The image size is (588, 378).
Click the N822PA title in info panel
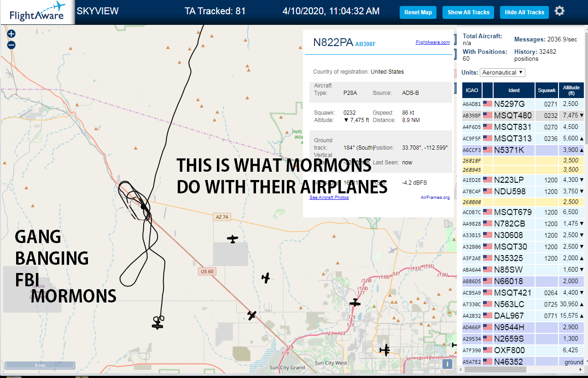point(333,43)
